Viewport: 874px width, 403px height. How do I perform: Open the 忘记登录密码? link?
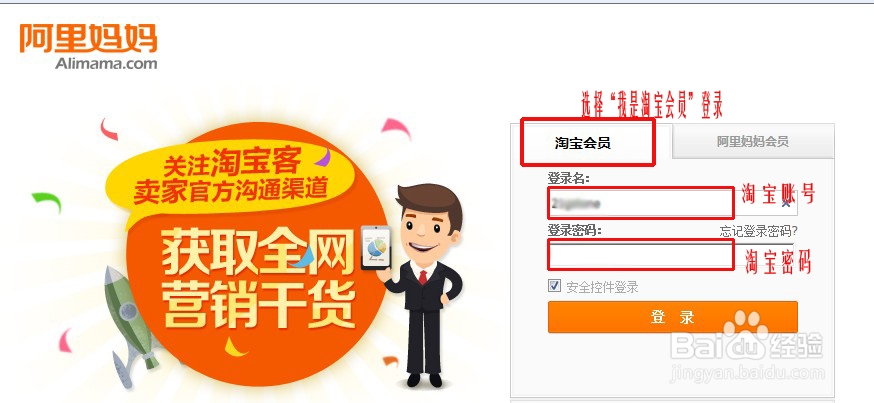(758, 231)
